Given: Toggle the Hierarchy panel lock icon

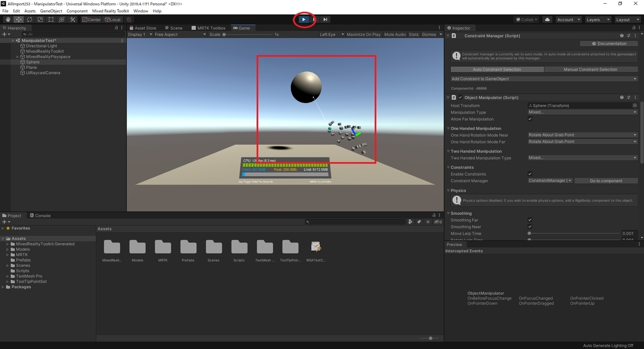Looking at the screenshot, I should click(x=116, y=28).
